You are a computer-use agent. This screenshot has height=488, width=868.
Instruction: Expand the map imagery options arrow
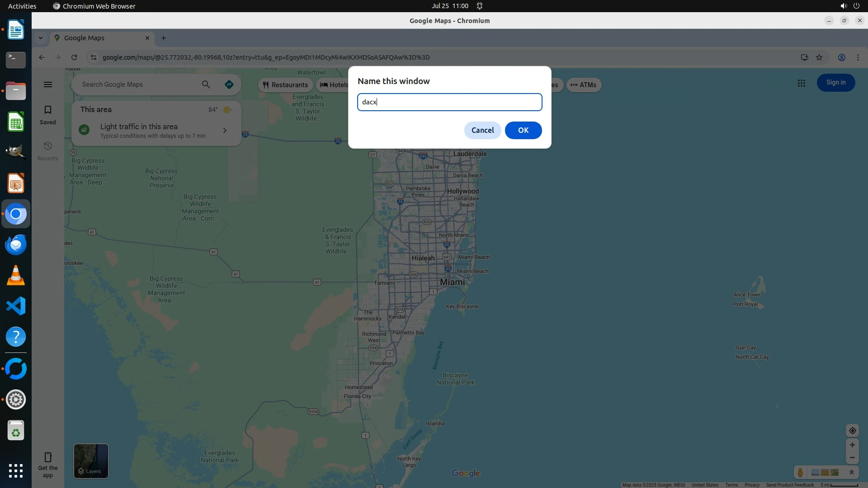[x=852, y=473]
